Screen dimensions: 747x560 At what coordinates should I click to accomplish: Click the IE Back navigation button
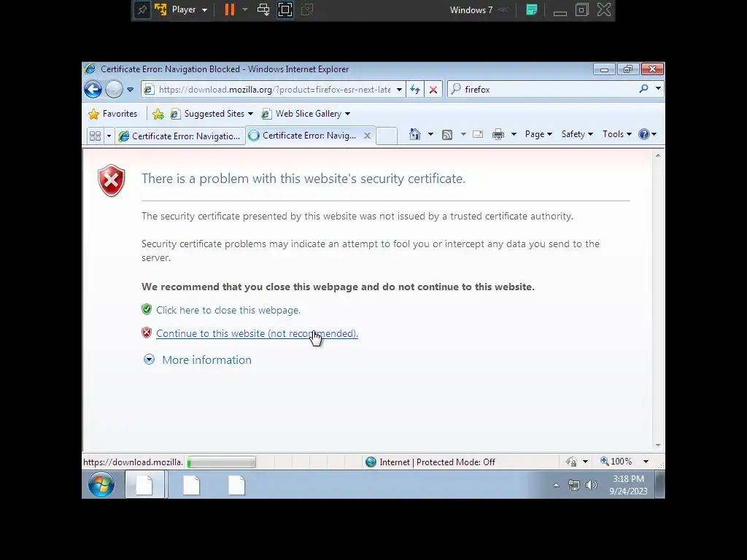tap(93, 89)
